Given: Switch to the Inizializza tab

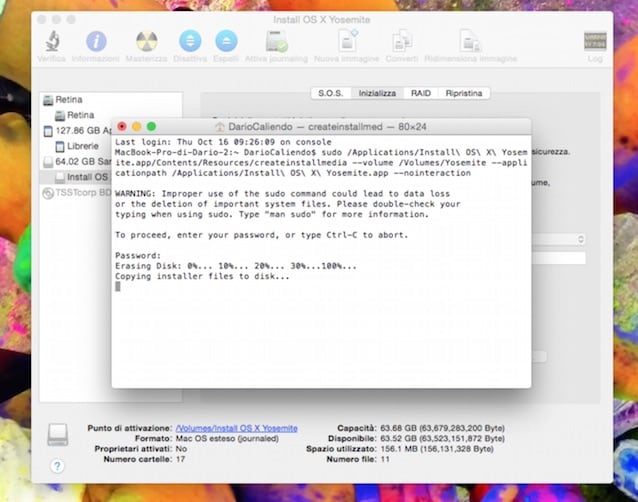Looking at the screenshot, I should pyautogui.click(x=377, y=93).
